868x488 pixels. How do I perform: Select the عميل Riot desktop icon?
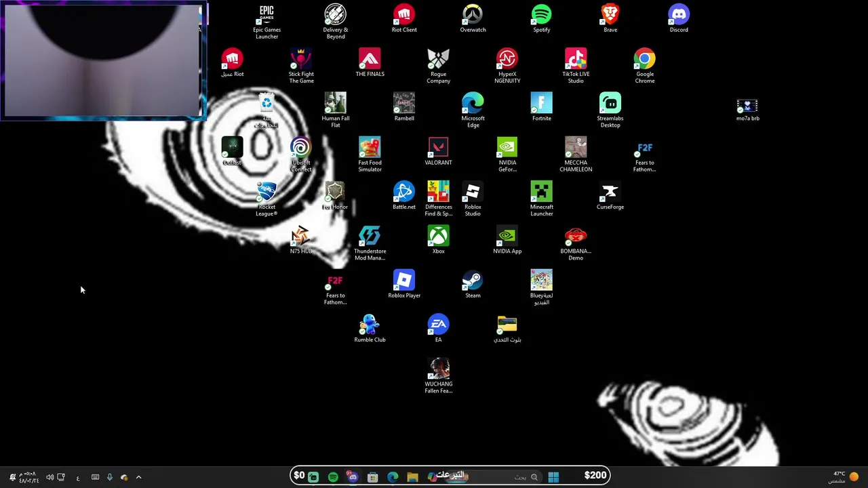[232, 63]
